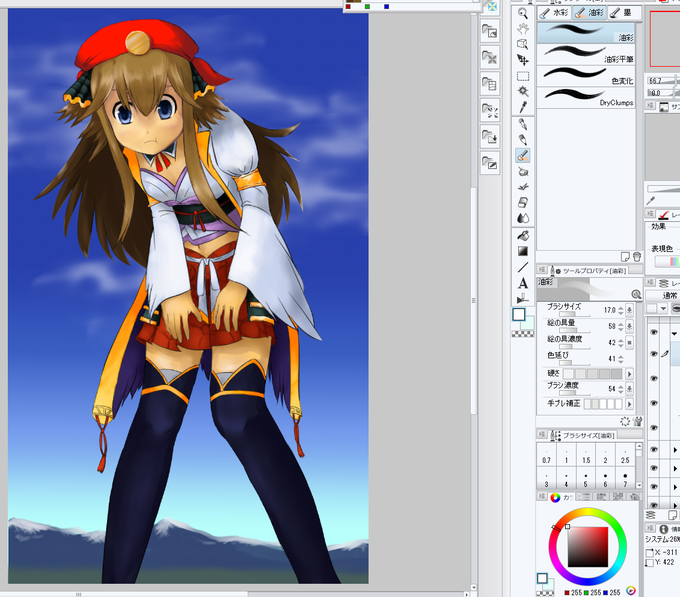Pick brush size preset 2.5
Image resolution: width=680 pixels, height=597 pixels.
pyautogui.click(x=625, y=455)
